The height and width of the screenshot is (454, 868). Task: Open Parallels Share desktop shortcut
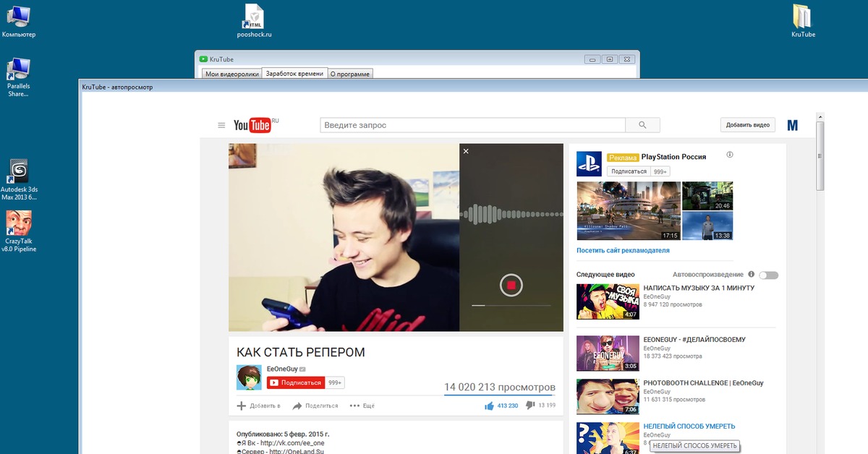click(x=18, y=77)
